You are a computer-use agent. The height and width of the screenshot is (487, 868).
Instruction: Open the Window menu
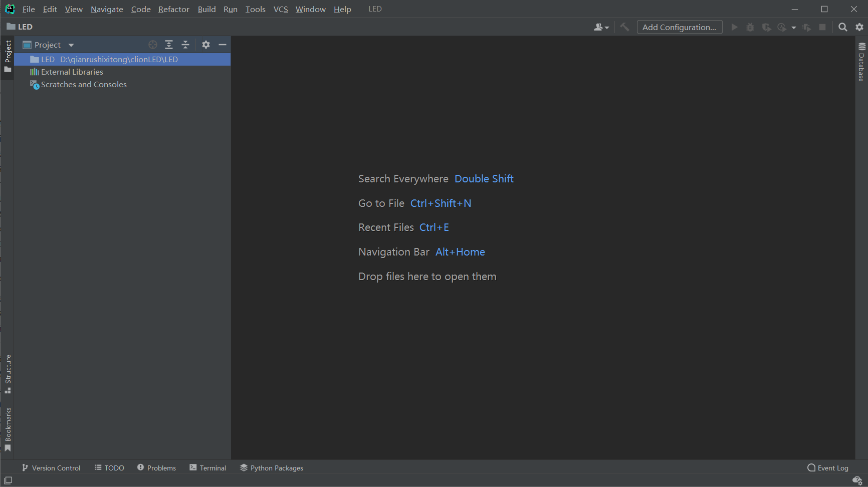(310, 9)
